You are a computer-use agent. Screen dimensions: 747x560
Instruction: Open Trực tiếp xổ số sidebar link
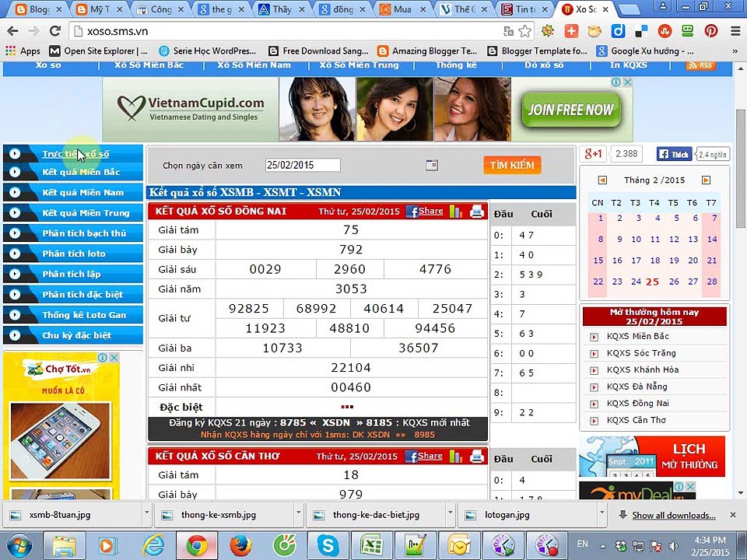coord(75,154)
